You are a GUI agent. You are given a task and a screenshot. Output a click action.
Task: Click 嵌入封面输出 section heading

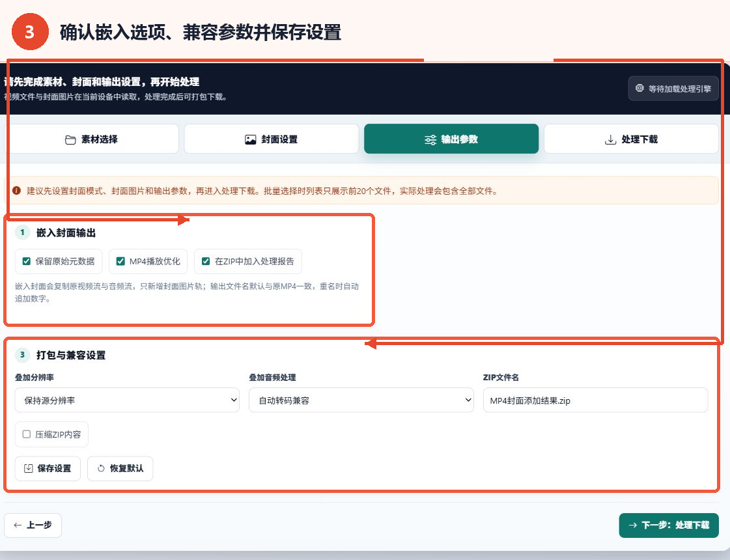click(66, 232)
